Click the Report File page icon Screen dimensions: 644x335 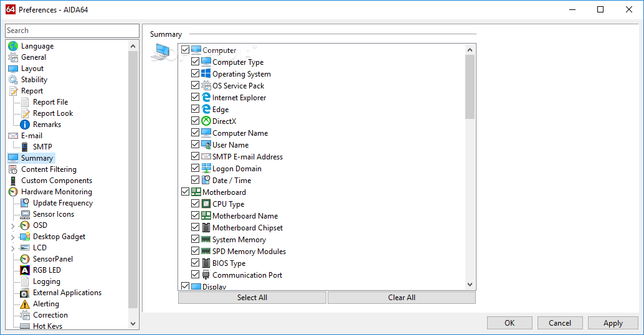[x=25, y=102]
